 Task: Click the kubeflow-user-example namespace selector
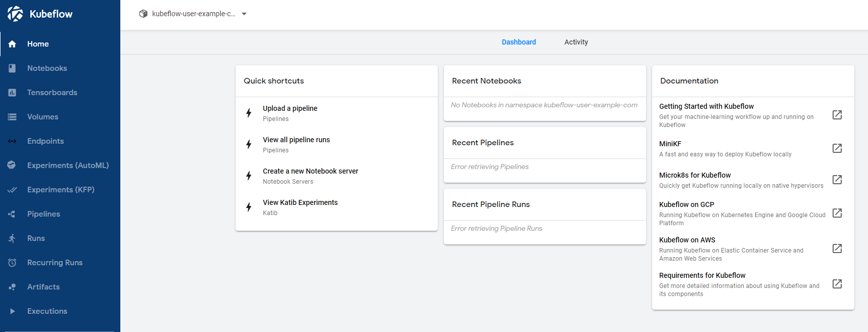(x=194, y=14)
